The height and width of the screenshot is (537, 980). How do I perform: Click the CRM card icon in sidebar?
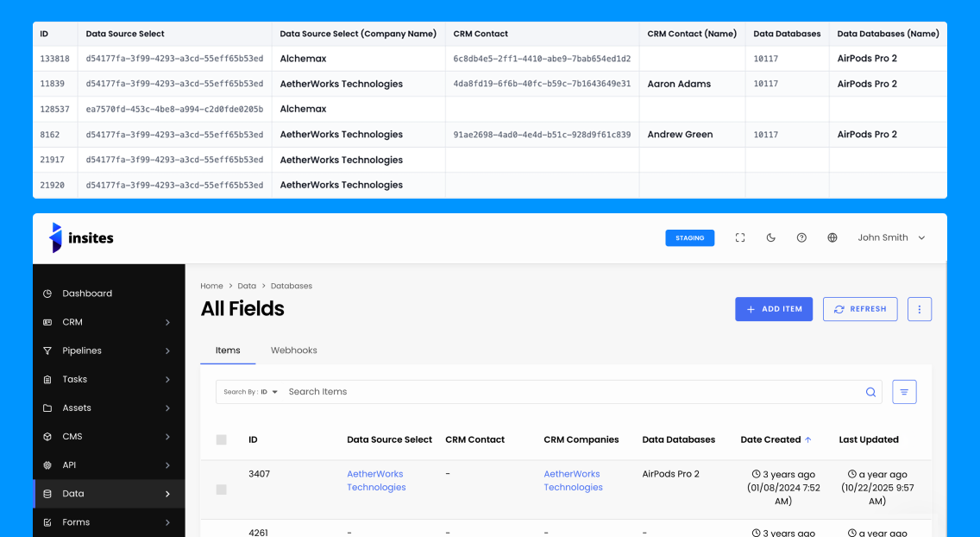point(47,323)
